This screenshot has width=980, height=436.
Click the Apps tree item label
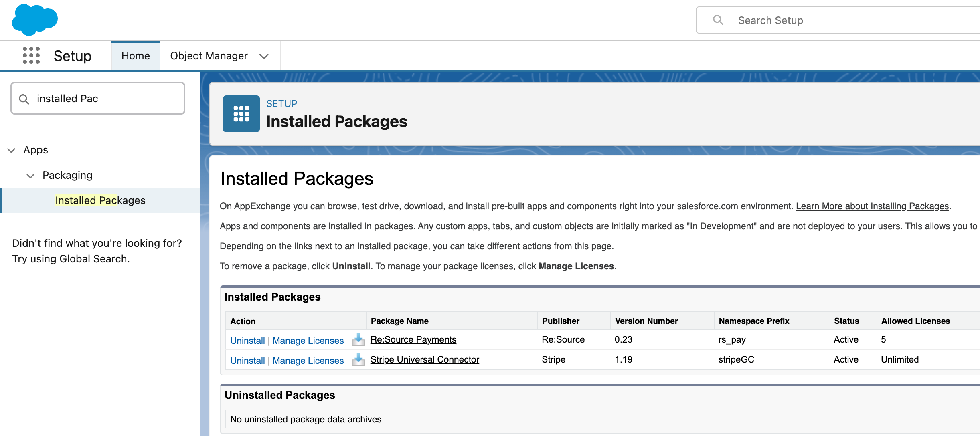(x=36, y=150)
